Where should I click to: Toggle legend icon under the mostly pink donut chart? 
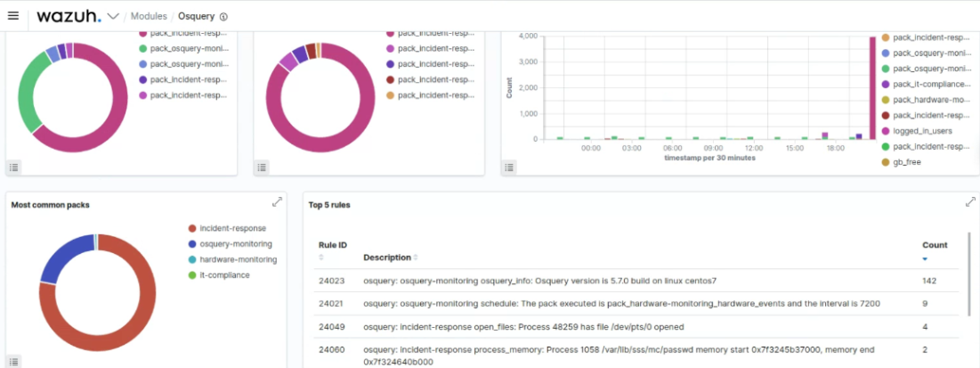point(262,168)
